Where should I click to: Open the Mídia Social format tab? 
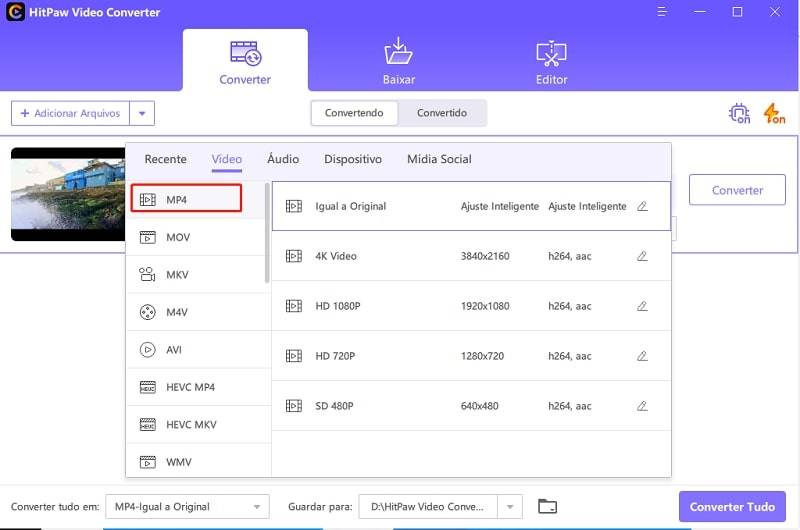click(x=439, y=159)
